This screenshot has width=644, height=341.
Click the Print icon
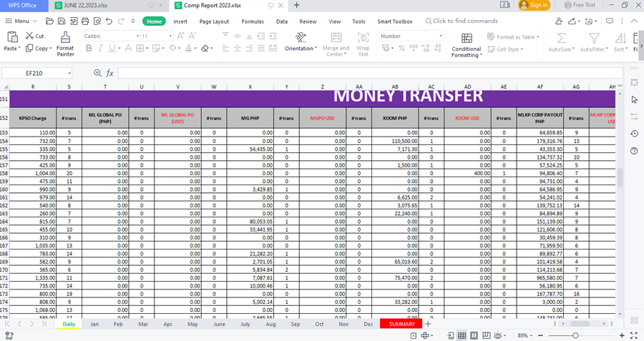[x=85, y=21]
